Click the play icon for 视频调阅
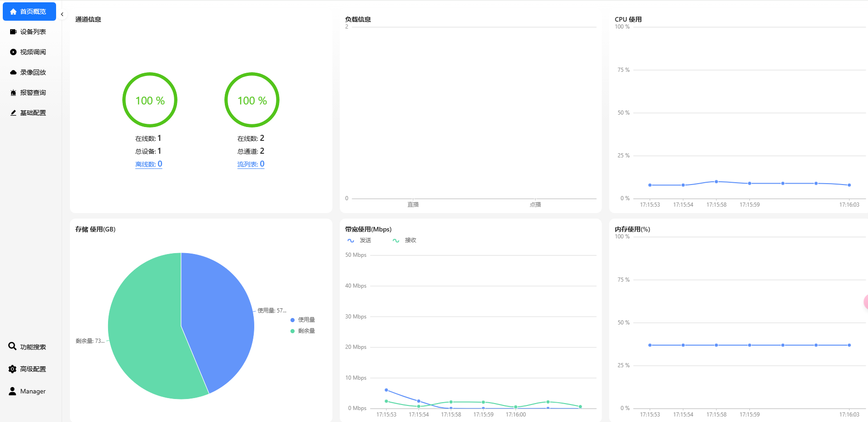 coord(13,52)
